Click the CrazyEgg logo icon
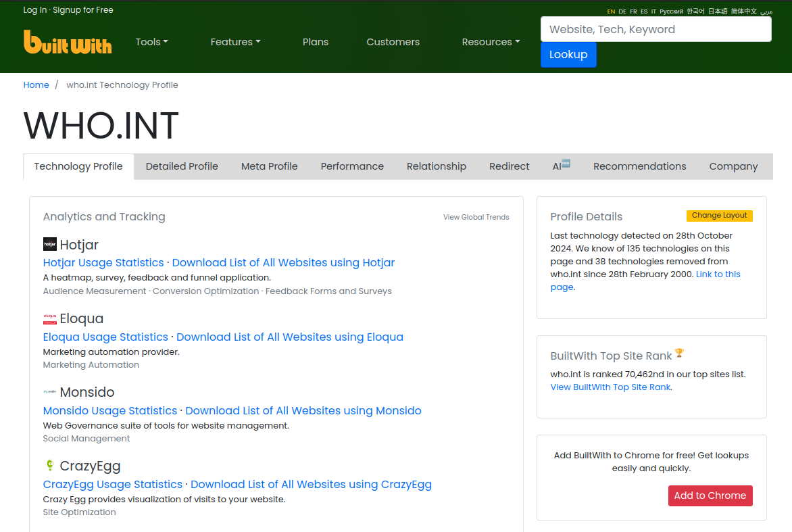 tap(49, 465)
